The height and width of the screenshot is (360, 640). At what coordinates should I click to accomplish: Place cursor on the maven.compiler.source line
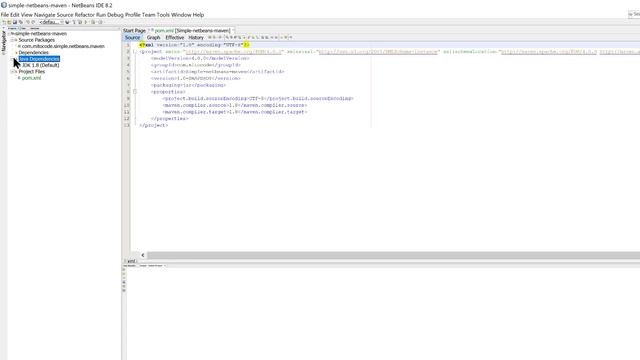pos(235,105)
